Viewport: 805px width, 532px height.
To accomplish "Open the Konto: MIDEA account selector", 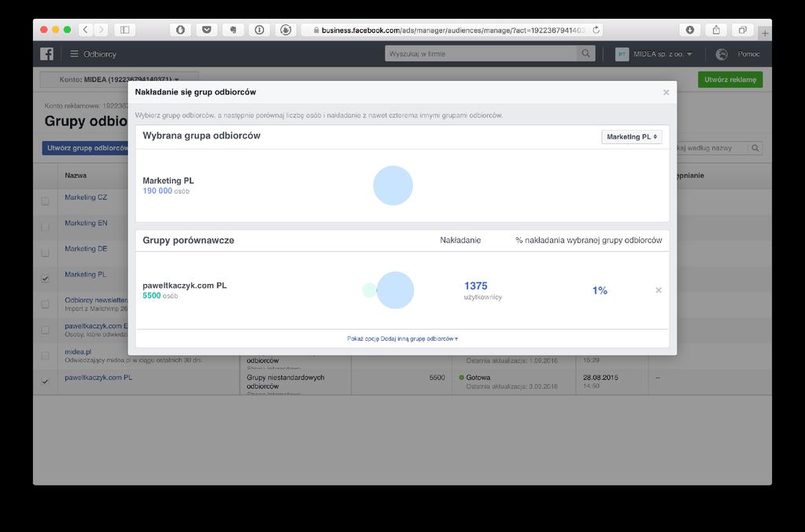I will (119, 79).
